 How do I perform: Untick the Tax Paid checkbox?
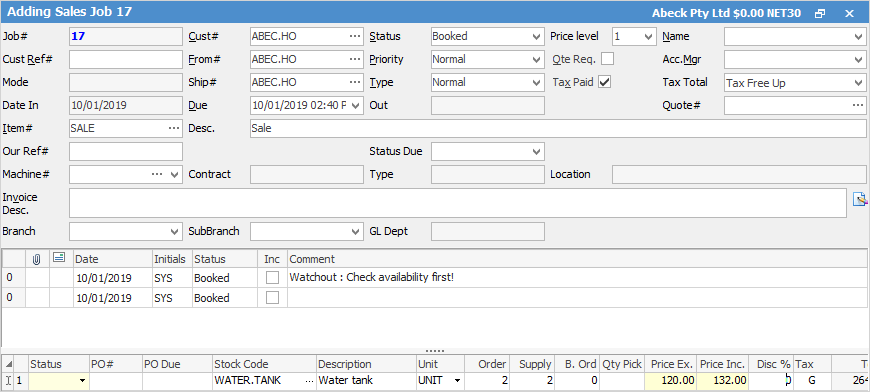coord(604,82)
